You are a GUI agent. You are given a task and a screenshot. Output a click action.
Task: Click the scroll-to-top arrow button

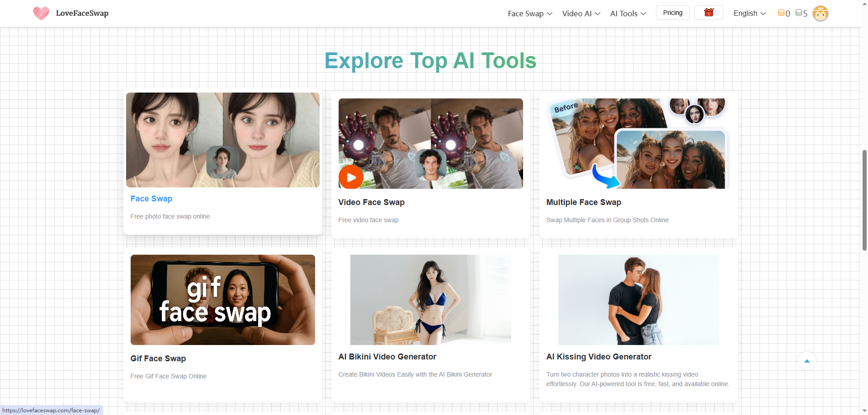tap(807, 361)
